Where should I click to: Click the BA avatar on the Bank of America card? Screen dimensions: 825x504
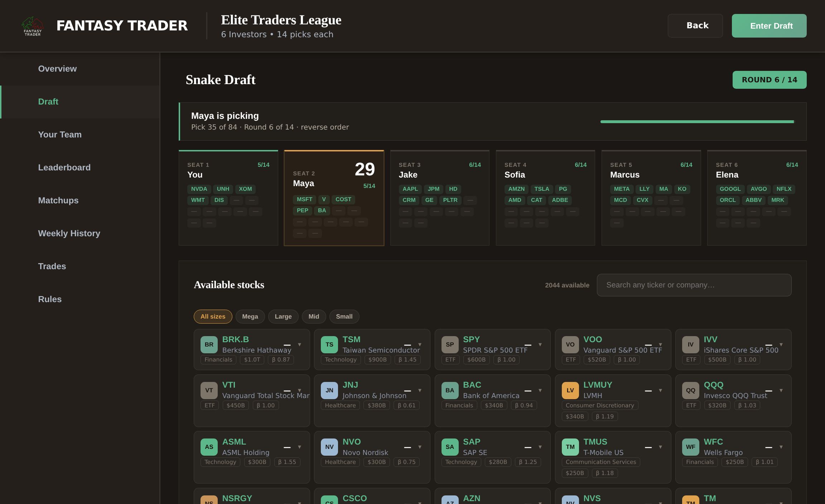(x=450, y=391)
